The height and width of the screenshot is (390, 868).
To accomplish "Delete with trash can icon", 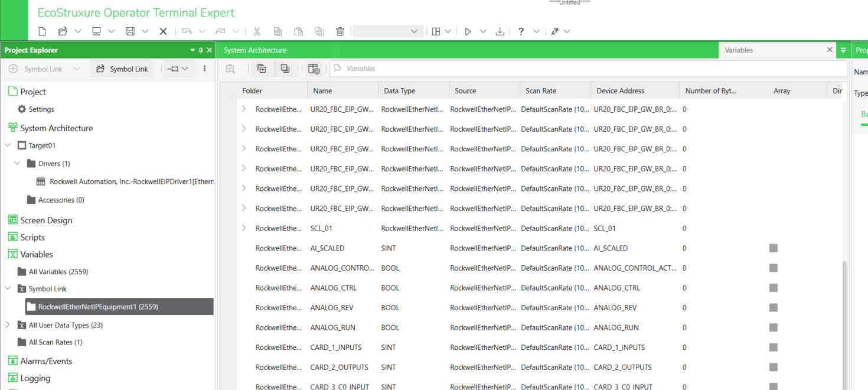I will tap(340, 31).
